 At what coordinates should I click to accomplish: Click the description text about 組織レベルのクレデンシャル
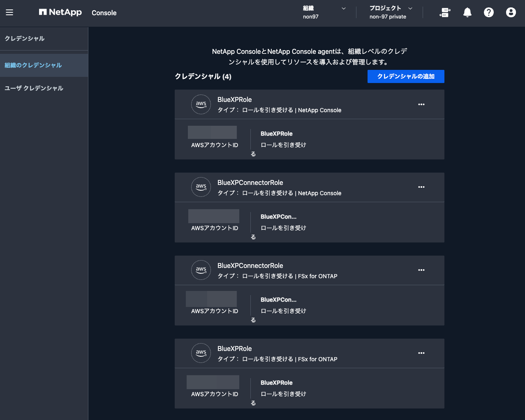point(310,57)
